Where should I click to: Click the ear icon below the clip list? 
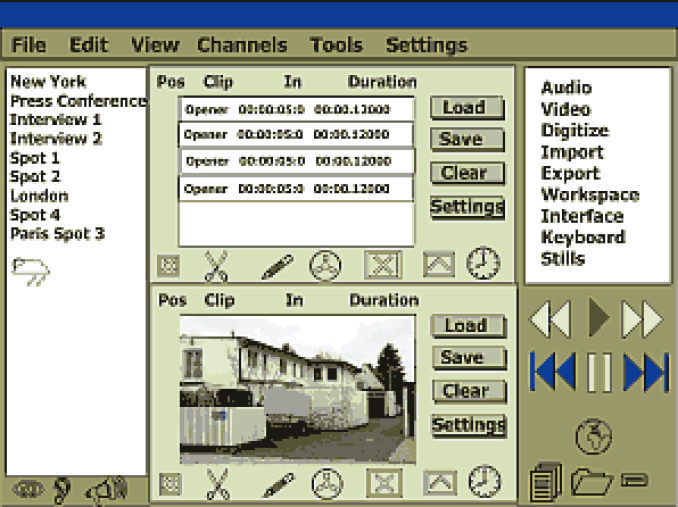pos(62,489)
